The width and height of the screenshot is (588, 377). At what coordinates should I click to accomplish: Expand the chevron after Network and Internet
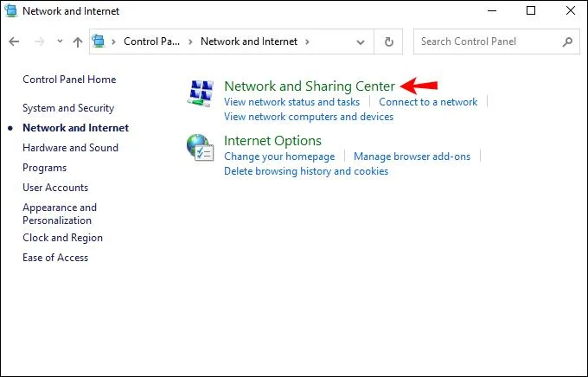pyautogui.click(x=307, y=42)
